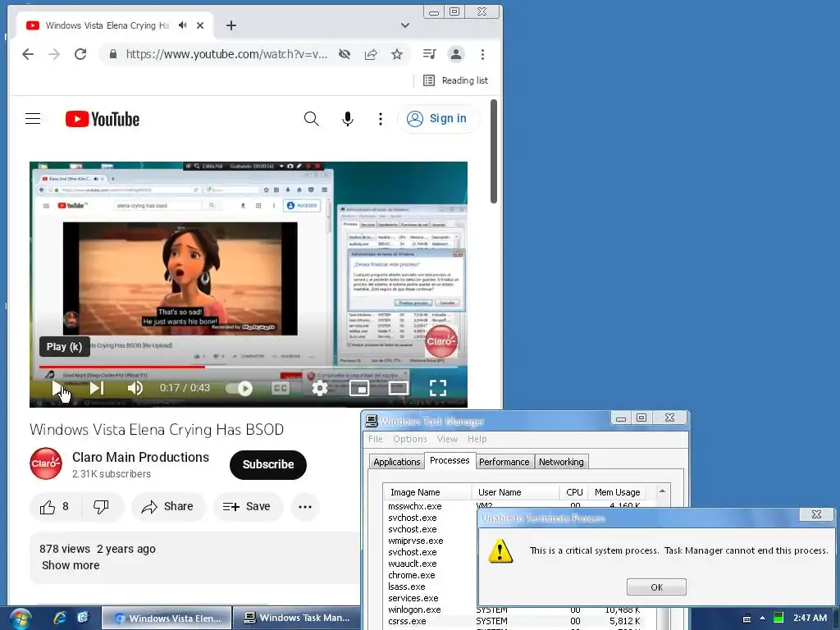Enter full screen video
Image resolution: width=840 pixels, height=630 pixels.
pos(438,388)
